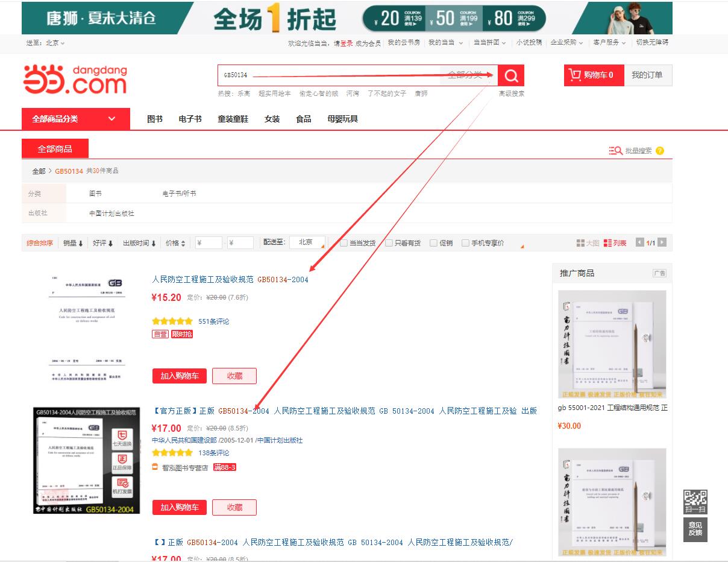The width and height of the screenshot is (728, 562).
Task: Select 综合排序 sorting
Action: pyautogui.click(x=40, y=243)
